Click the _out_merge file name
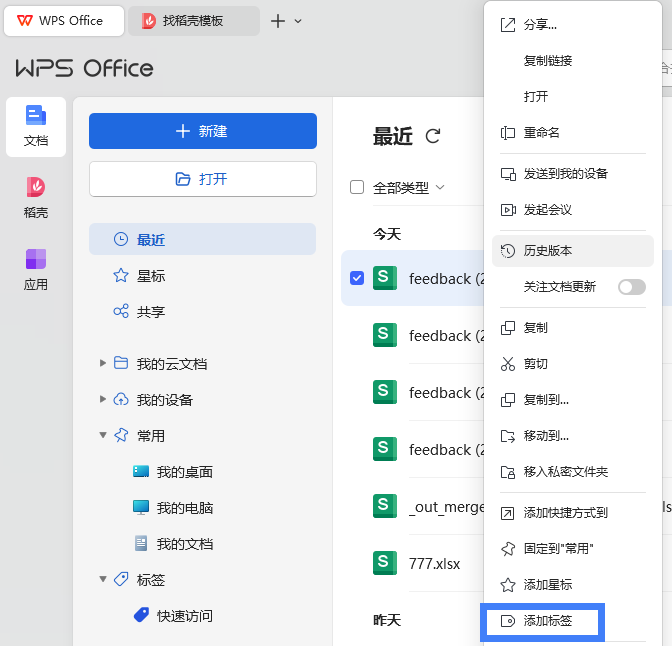The width and height of the screenshot is (672, 646). coord(447,507)
